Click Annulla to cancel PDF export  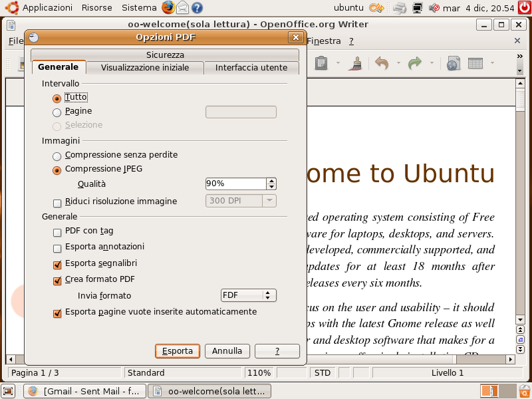[x=227, y=351]
